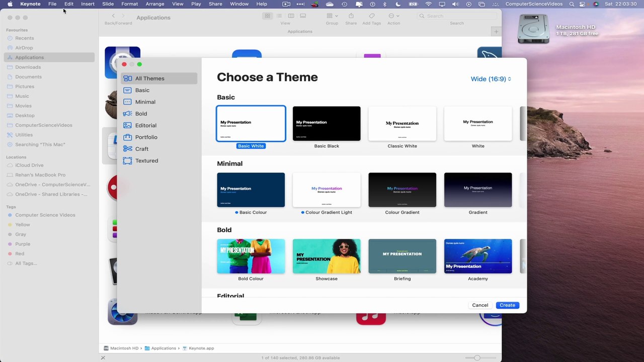The image size is (644, 362).
Task: Open the Keynote menu
Action: 30,4
